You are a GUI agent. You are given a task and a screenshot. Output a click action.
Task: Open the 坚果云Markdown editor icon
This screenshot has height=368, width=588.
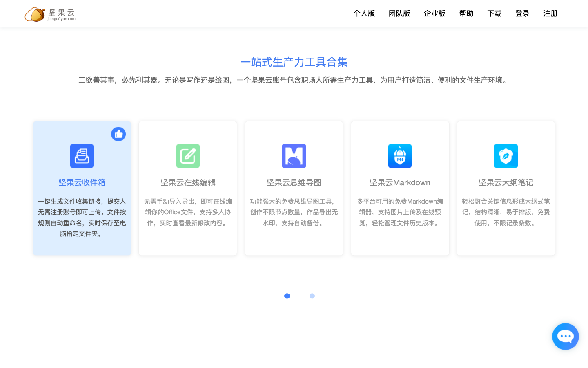click(400, 156)
